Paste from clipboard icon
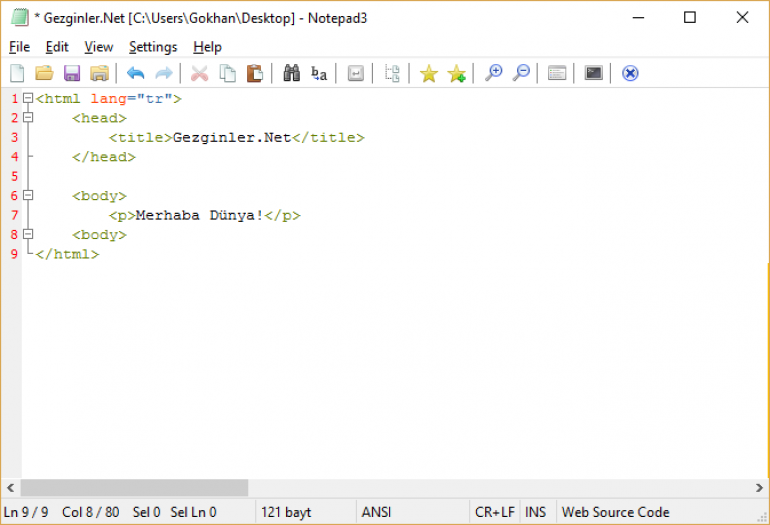Screen dimensions: 770x525 click(x=255, y=73)
